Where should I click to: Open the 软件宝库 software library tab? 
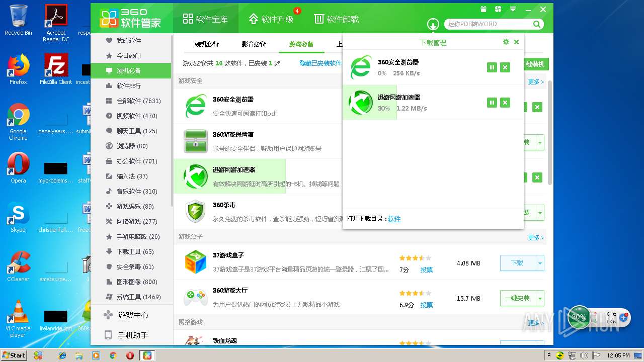205,19
